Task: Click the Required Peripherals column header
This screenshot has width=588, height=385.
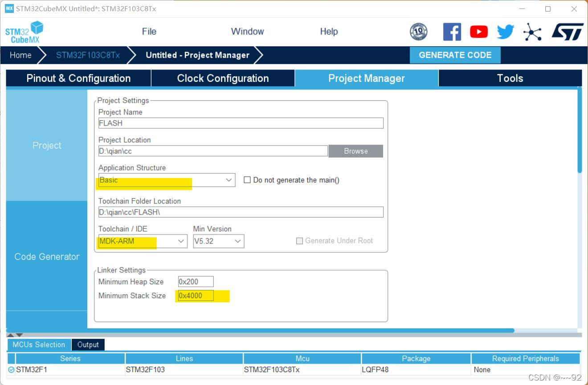Action: 526,358
